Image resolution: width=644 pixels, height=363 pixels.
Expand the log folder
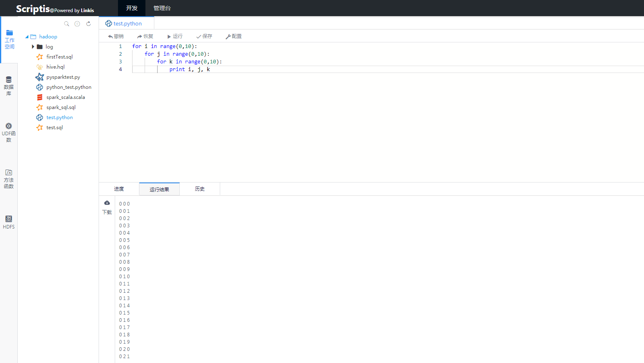(x=33, y=47)
